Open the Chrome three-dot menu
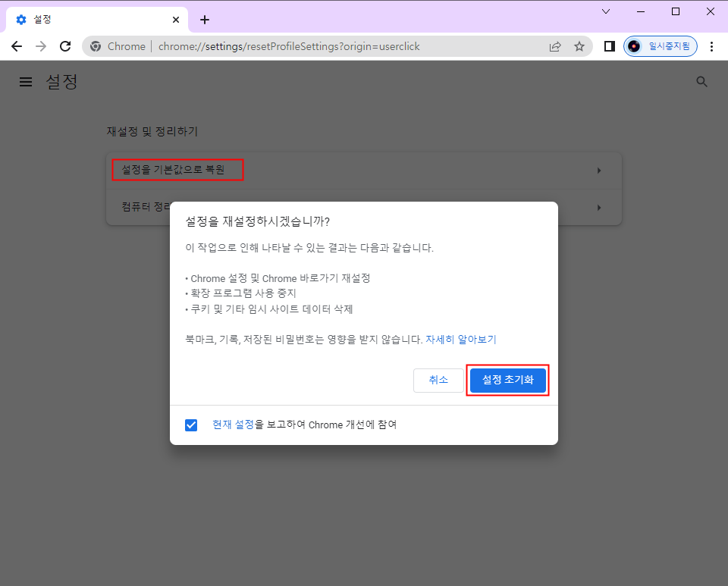The image size is (728, 586). pos(711,46)
